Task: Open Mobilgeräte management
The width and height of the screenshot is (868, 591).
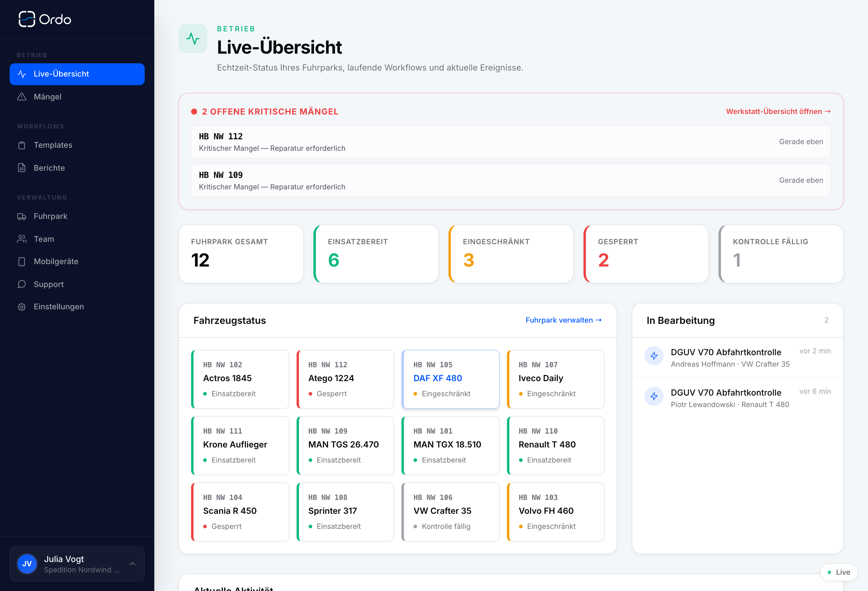Action: click(x=77, y=261)
